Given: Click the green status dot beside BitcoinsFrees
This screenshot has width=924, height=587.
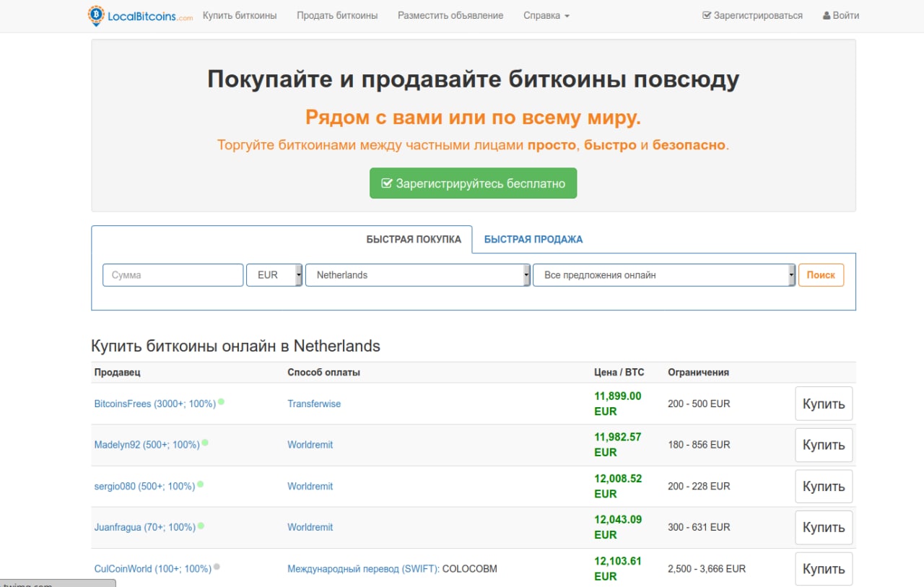Looking at the screenshot, I should click(222, 401).
